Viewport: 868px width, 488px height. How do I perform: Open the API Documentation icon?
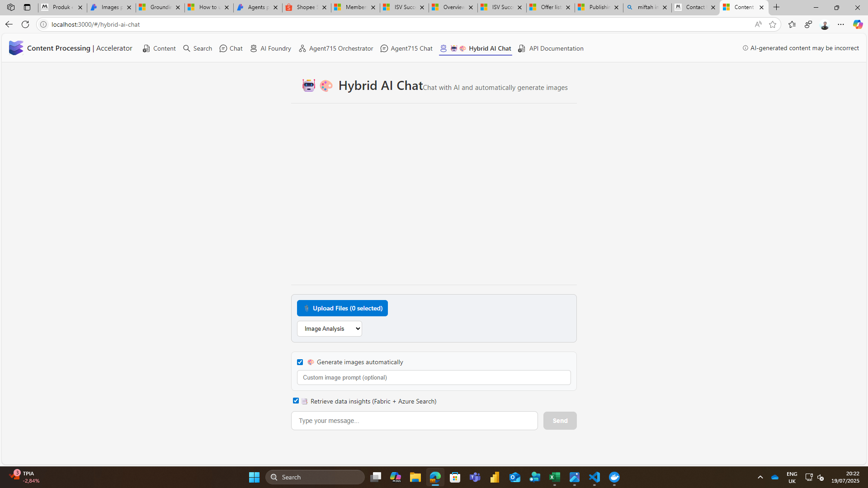[522, 48]
